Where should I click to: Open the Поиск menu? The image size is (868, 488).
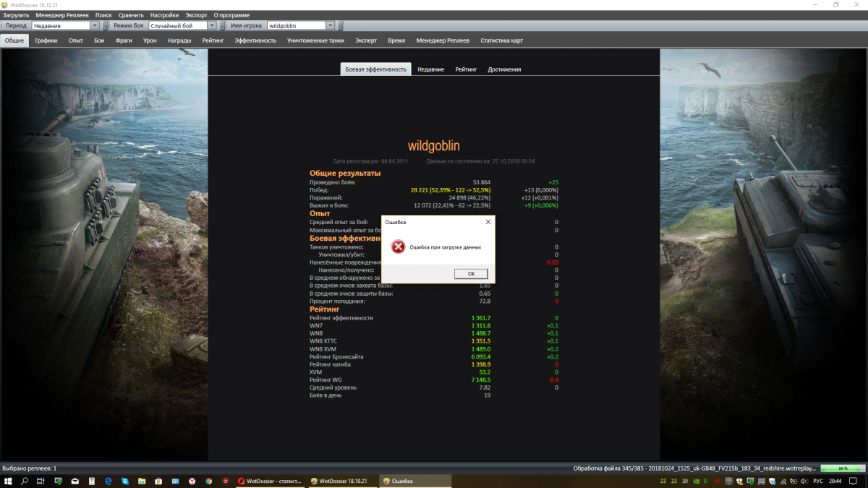103,14
